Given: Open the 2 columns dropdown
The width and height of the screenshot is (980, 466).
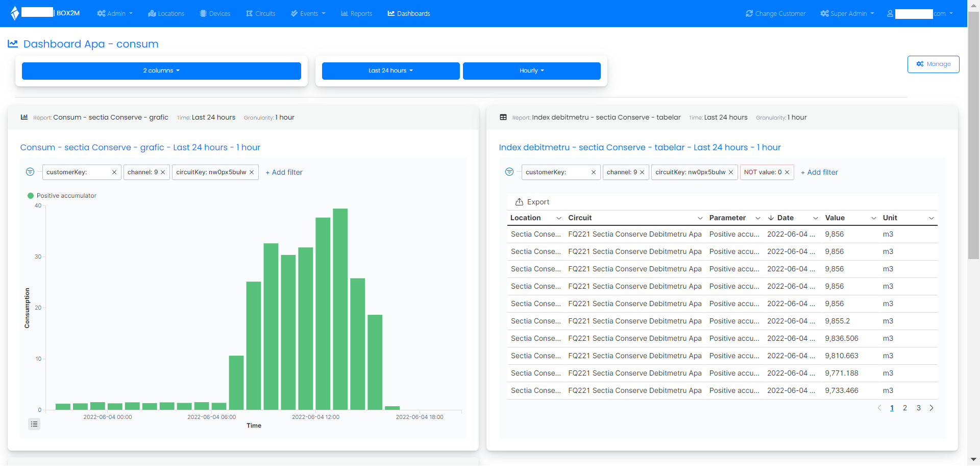Looking at the screenshot, I should (161, 71).
